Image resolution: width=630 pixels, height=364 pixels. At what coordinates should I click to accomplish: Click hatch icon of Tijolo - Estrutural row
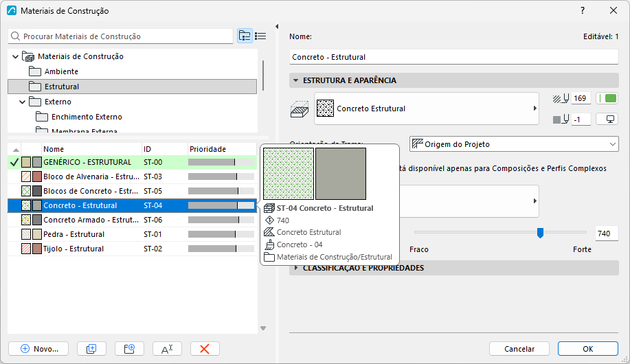[x=26, y=249]
